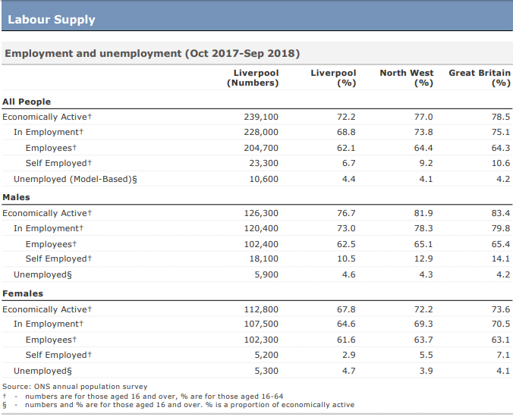The width and height of the screenshot is (513, 420).
Task: Click the Great Britain (%) column header
Action: click(x=480, y=78)
